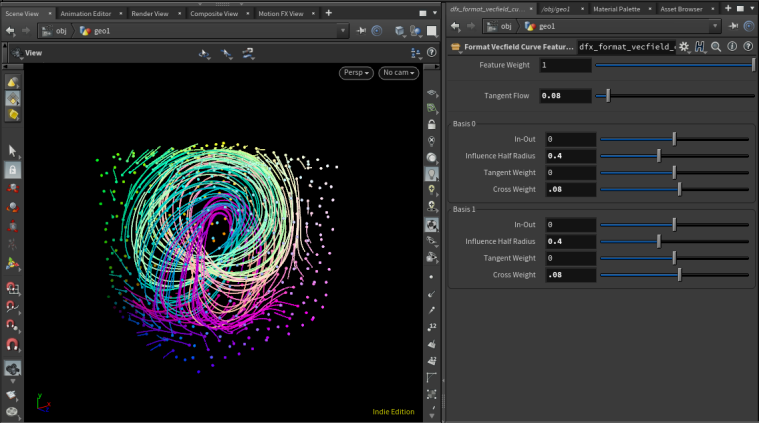Click the Feature Weight input field
This screenshot has height=423, width=759.
pos(564,65)
